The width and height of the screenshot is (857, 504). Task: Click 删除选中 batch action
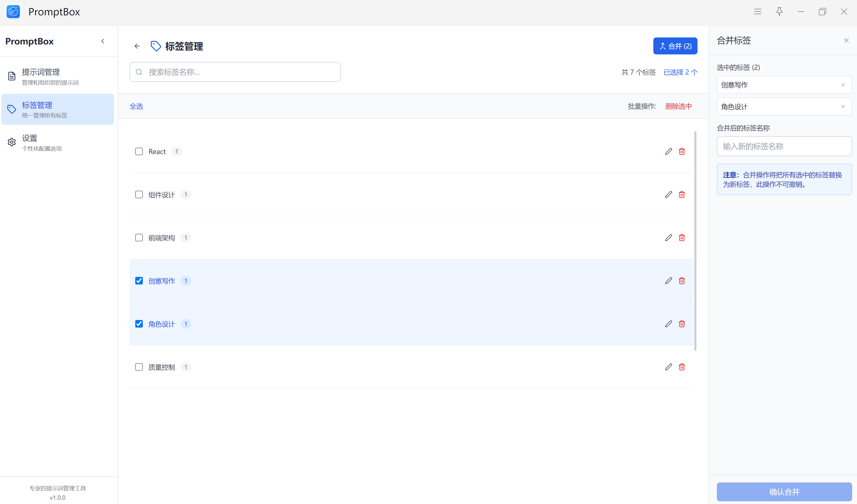pyautogui.click(x=678, y=106)
